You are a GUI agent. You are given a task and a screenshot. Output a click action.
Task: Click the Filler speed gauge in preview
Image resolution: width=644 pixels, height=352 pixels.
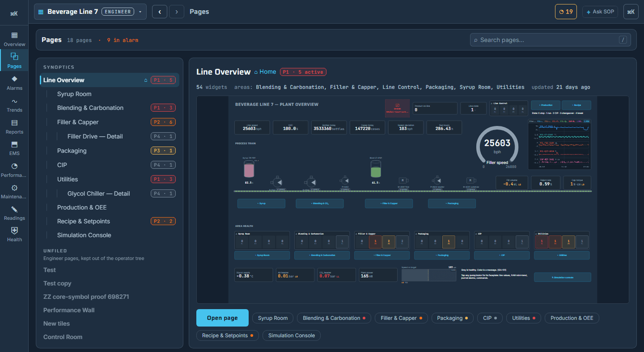[497, 147]
